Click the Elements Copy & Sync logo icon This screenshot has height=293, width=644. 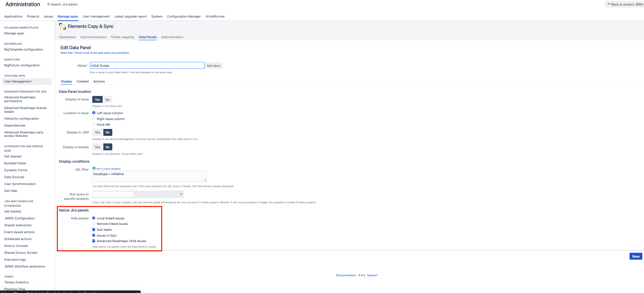click(x=62, y=26)
